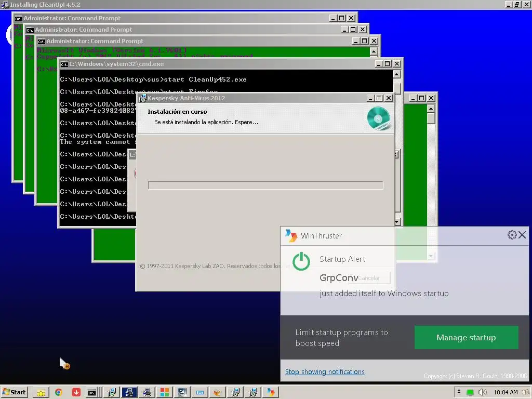Screen dimensions: 532x399
Task: Click the frontmost Administrator Command Prompt title icon
Action: click(x=42, y=42)
